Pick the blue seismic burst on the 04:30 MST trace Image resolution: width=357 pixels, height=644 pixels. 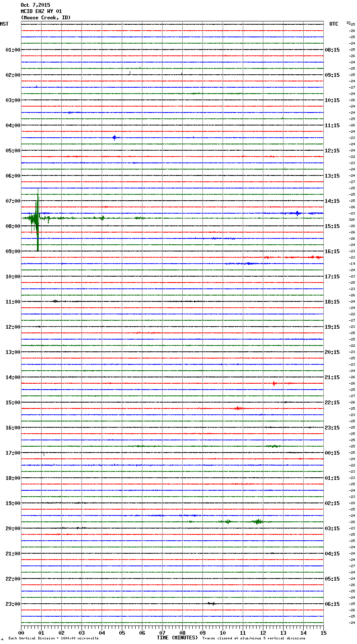[115, 137]
